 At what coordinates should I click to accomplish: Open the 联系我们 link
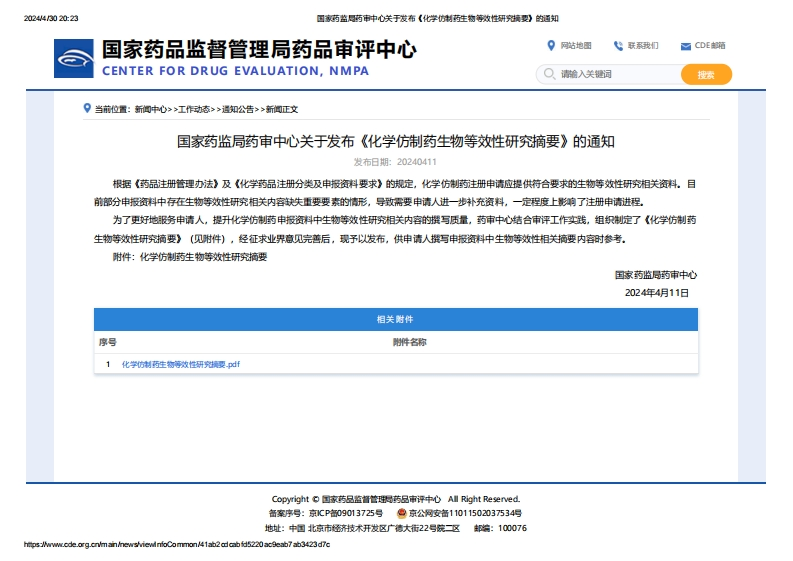(x=643, y=46)
